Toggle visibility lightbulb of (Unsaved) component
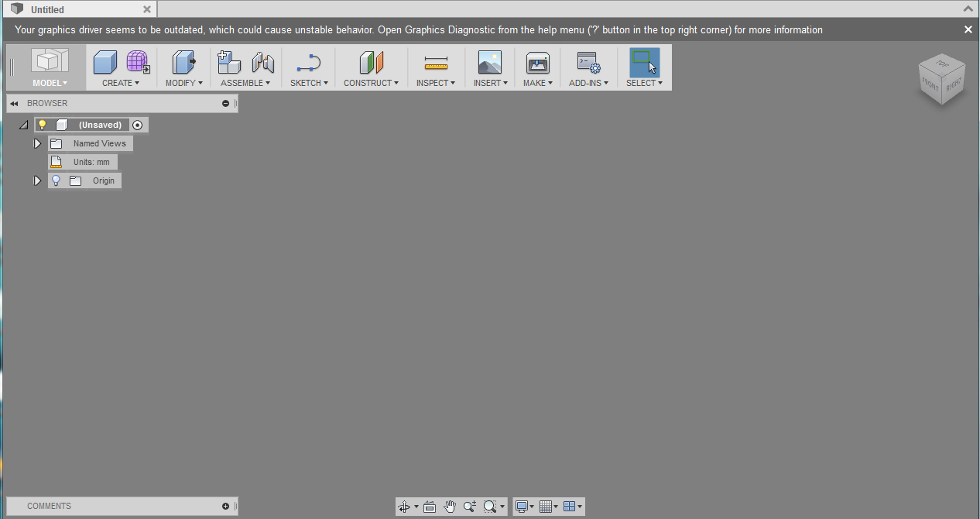Viewport: 980px width, 519px height. [x=43, y=125]
